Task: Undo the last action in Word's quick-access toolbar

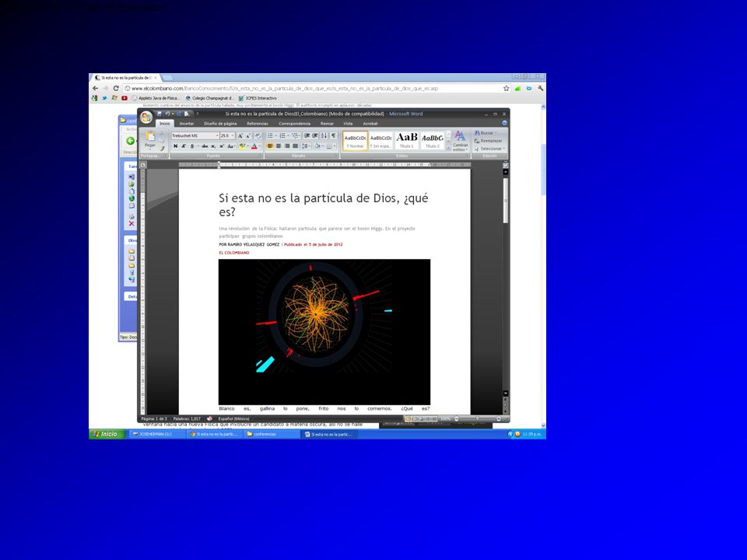Action: [167, 114]
